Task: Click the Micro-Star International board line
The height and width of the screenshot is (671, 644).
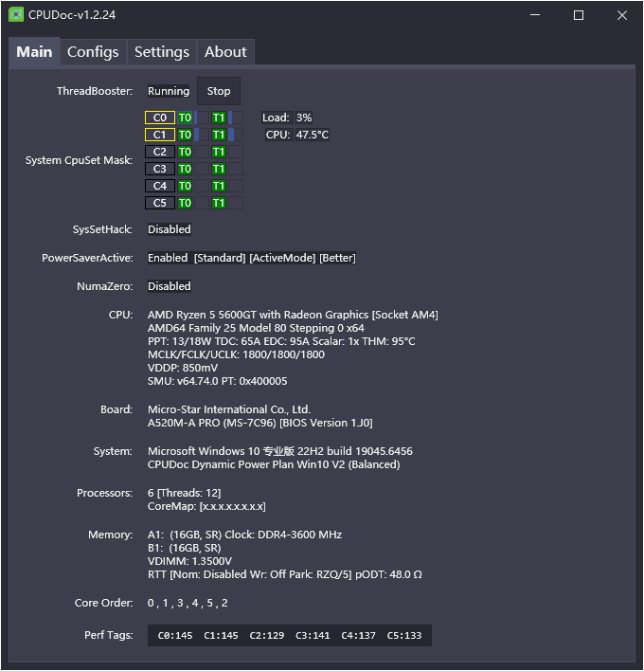Action: [x=229, y=409]
